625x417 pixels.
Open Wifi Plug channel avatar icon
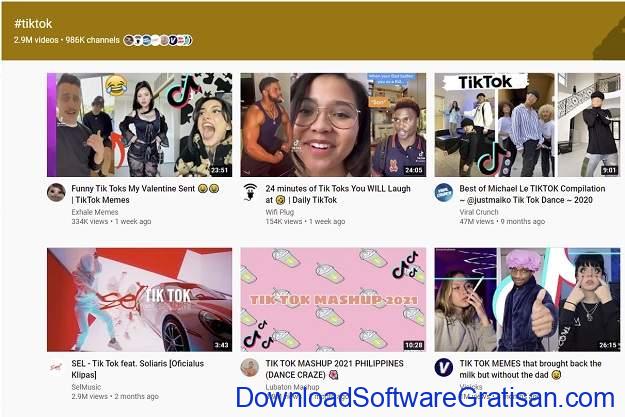coord(250,193)
